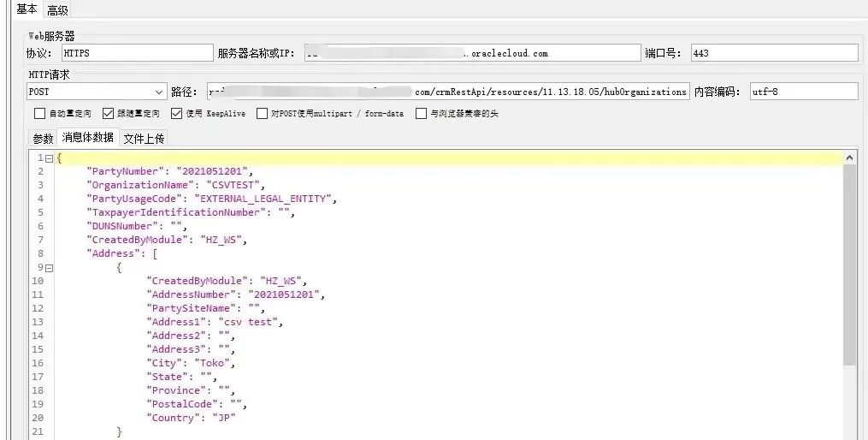
Task: Click the "PartyUsageCode" line
Action: (x=211, y=199)
